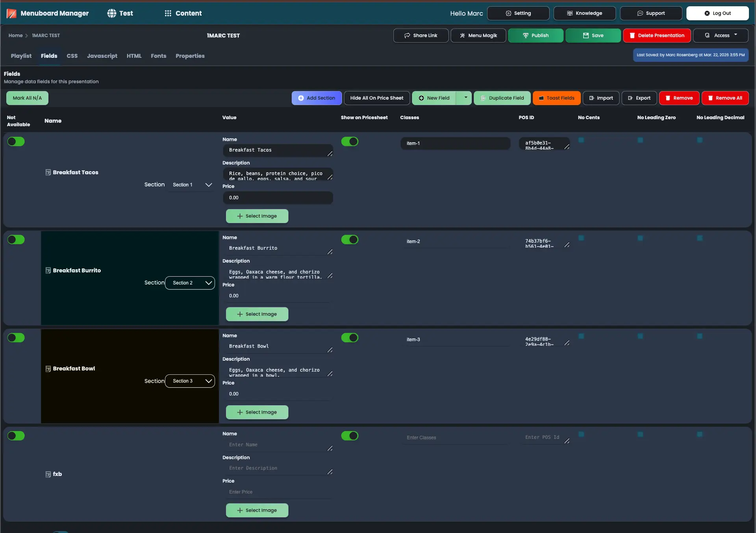This screenshot has width=756, height=533.
Task: Click Enter Classes field for fxb
Action: pyautogui.click(x=456, y=438)
